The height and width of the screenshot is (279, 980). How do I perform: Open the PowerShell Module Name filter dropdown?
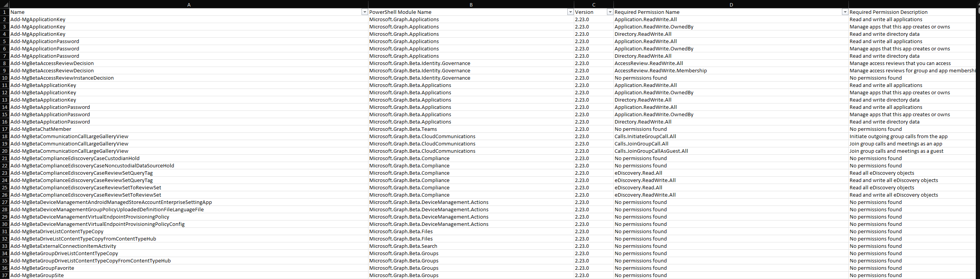[570, 12]
